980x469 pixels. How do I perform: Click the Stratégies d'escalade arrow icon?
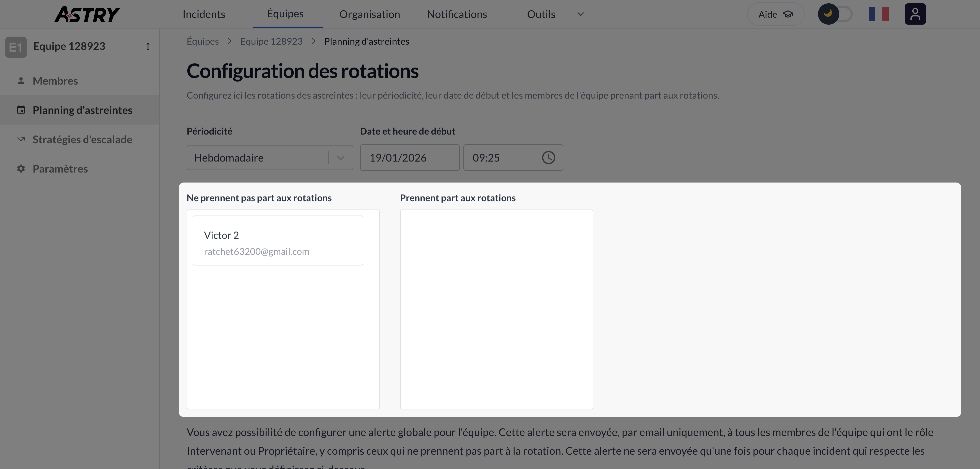pos(21,139)
